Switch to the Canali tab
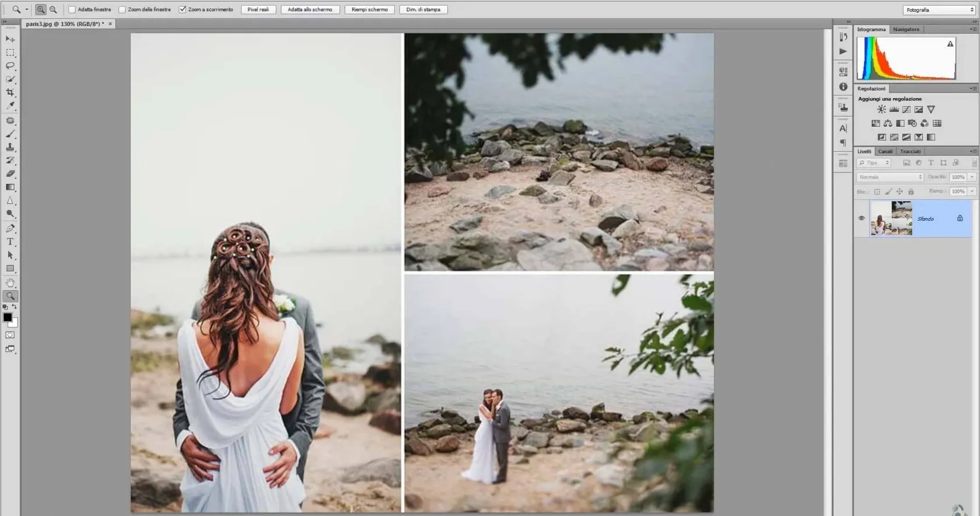 point(885,151)
